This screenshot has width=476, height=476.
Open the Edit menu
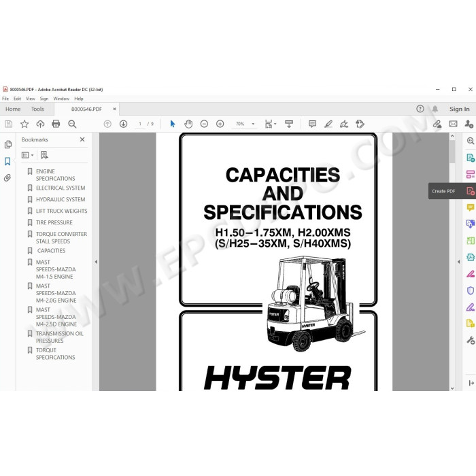coord(17,99)
